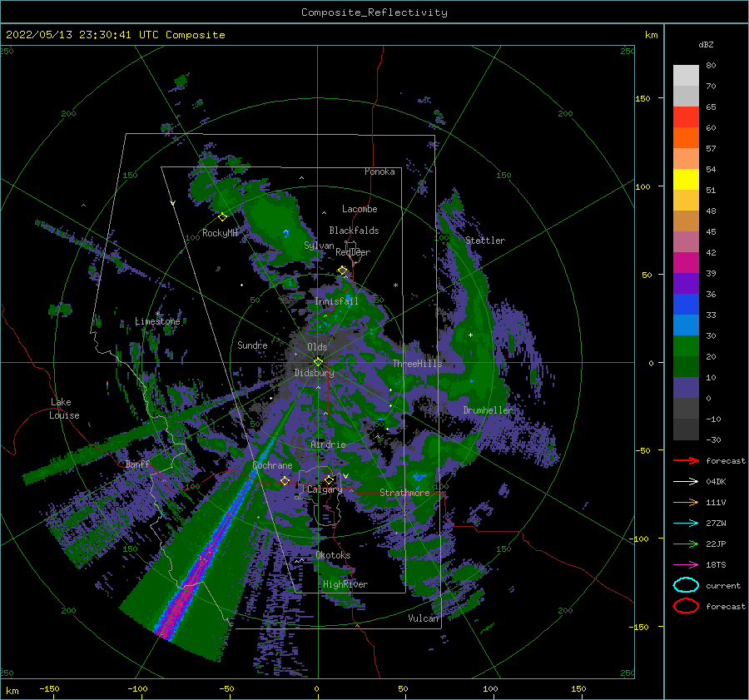The width and height of the screenshot is (749, 700).
Task: Pick the orange 57–60 dBZ swatch
Action: click(x=686, y=137)
